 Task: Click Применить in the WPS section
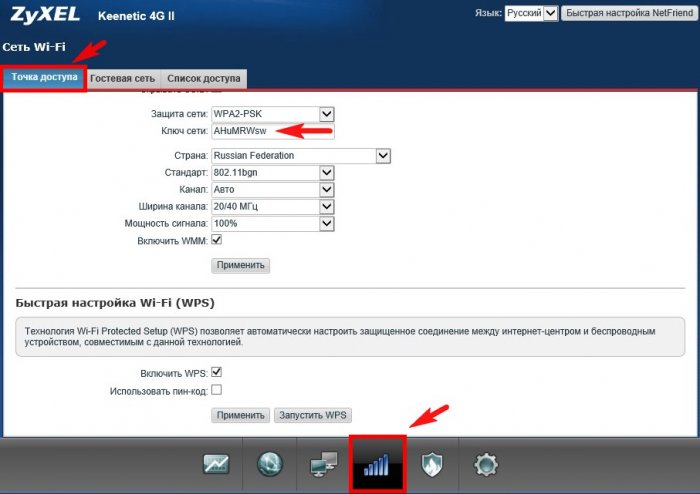click(240, 415)
